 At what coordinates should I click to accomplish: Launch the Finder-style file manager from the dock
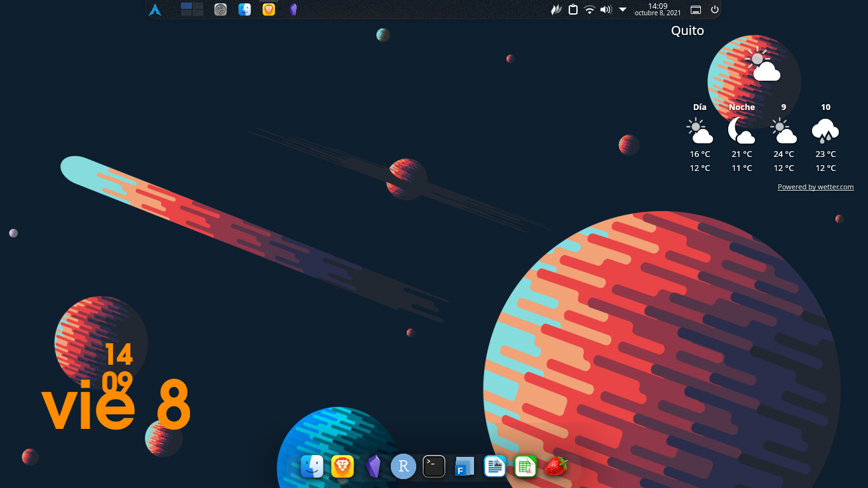(x=312, y=467)
